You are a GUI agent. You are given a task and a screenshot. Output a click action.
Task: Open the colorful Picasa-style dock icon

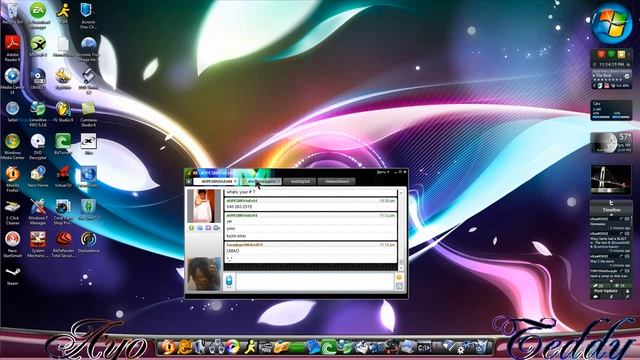(x=233, y=347)
